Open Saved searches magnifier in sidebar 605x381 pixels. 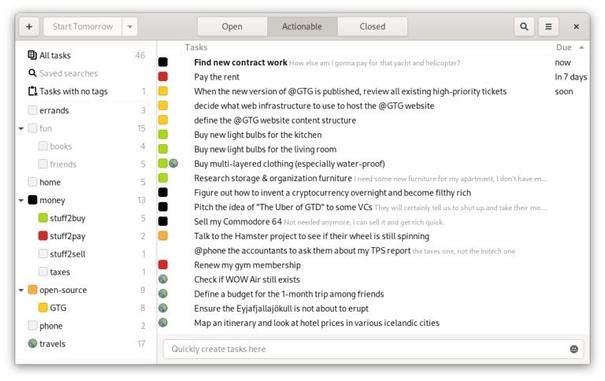(x=32, y=73)
